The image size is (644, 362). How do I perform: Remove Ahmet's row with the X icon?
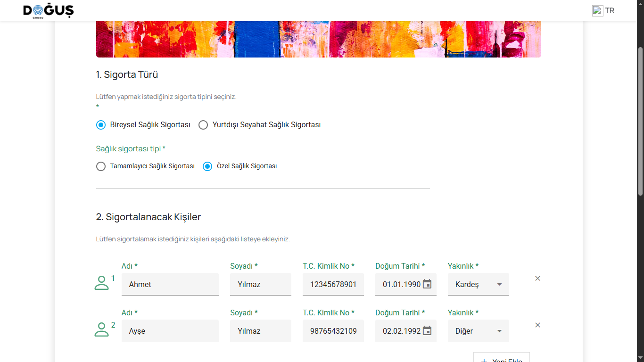point(537,279)
